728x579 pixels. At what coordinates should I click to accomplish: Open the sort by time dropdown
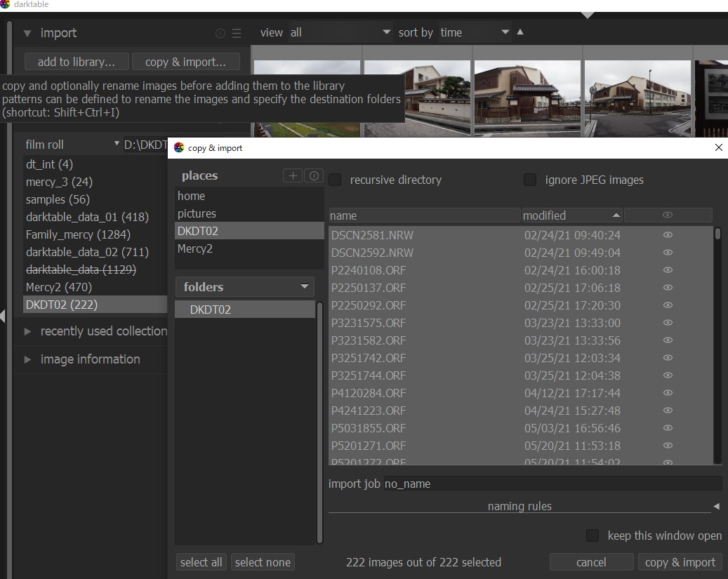474,32
